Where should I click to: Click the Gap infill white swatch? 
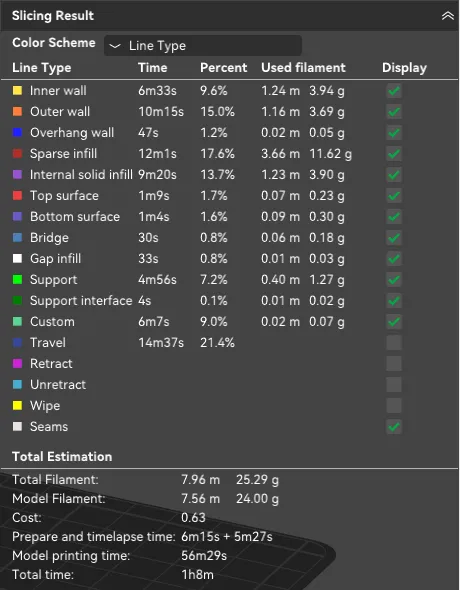[x=17, y=259]
